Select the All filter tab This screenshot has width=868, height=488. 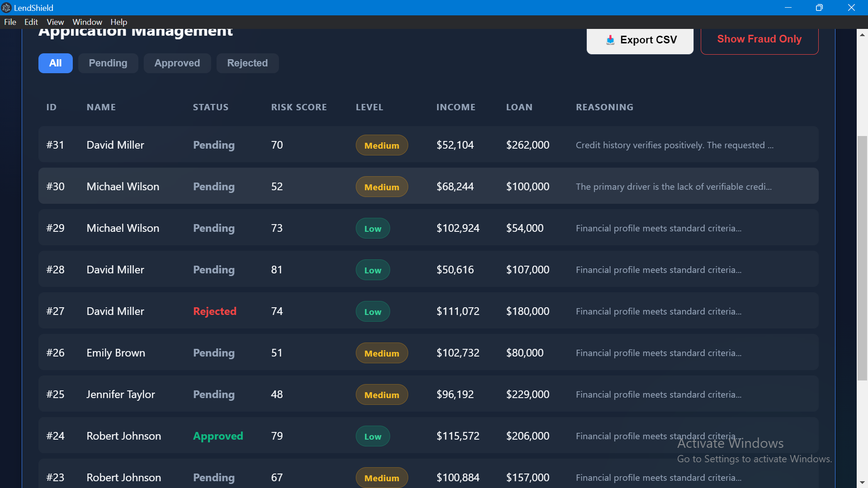[55, 63]
